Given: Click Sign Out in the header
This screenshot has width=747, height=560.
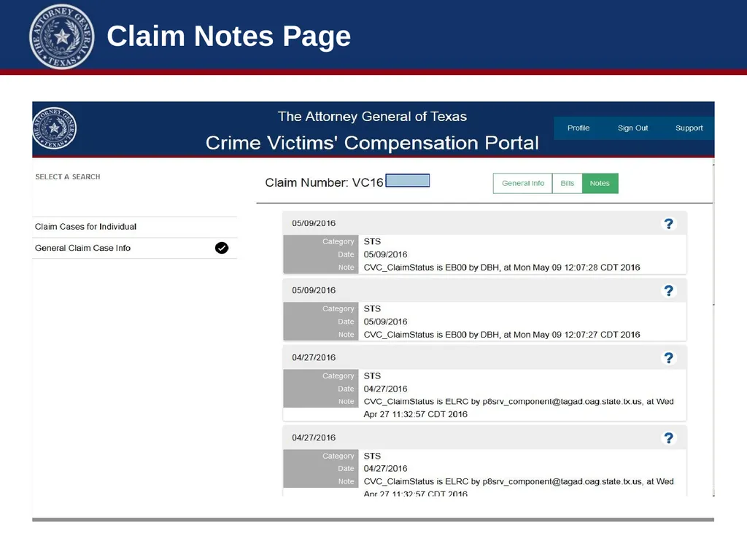Looking at the screenshot, I should pyautogui.click(x=632, y=128).
